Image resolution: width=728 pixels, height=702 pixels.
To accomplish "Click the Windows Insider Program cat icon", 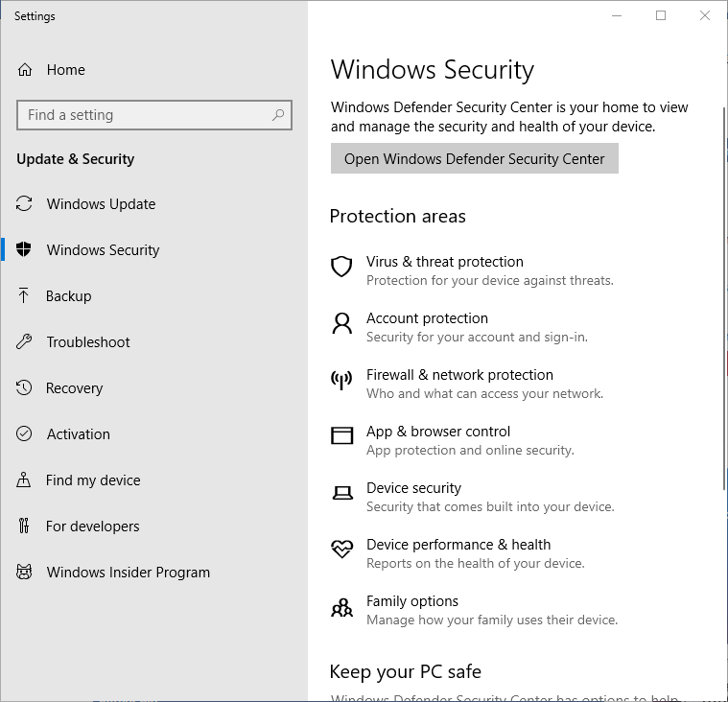I will [24, 572].
